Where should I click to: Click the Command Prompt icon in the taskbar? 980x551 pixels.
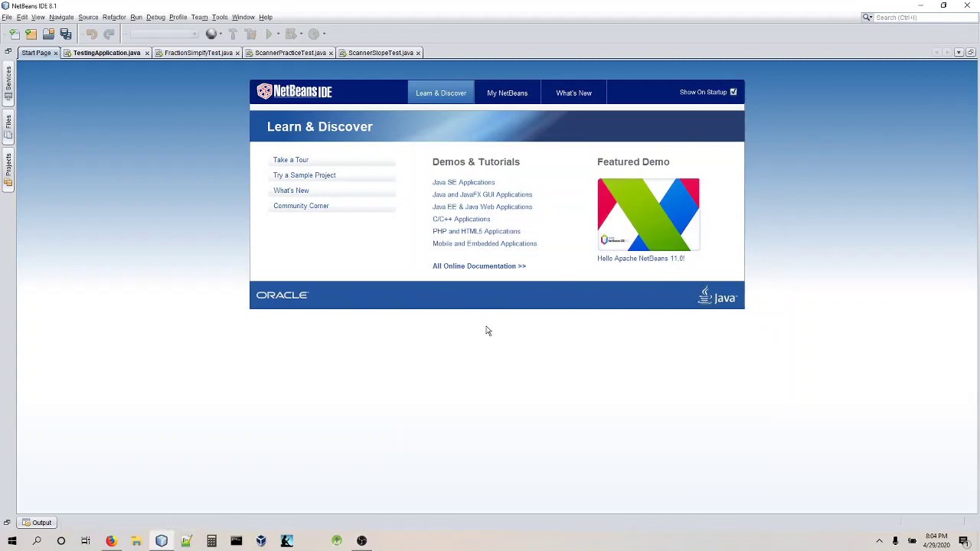coord(237,541)
